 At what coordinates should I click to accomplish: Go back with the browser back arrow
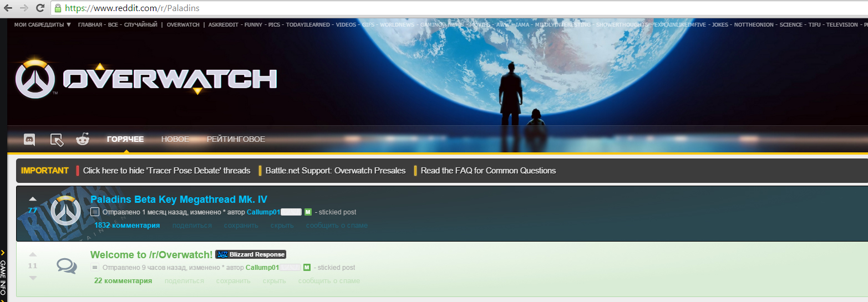pos(8,8)
